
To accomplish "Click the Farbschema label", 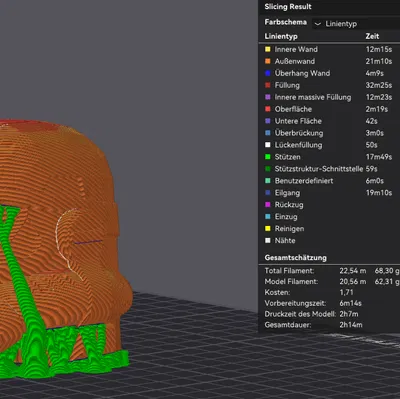I will [285, 22].
